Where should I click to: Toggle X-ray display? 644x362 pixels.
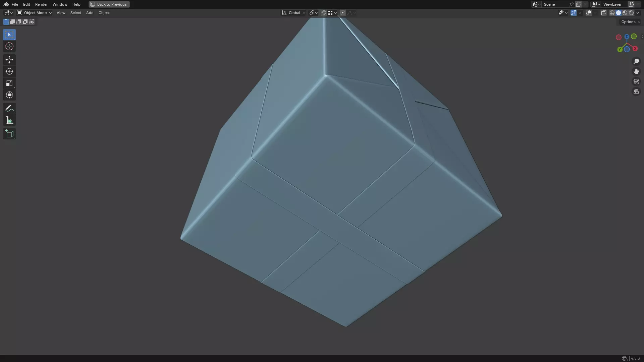pos(603,13)
